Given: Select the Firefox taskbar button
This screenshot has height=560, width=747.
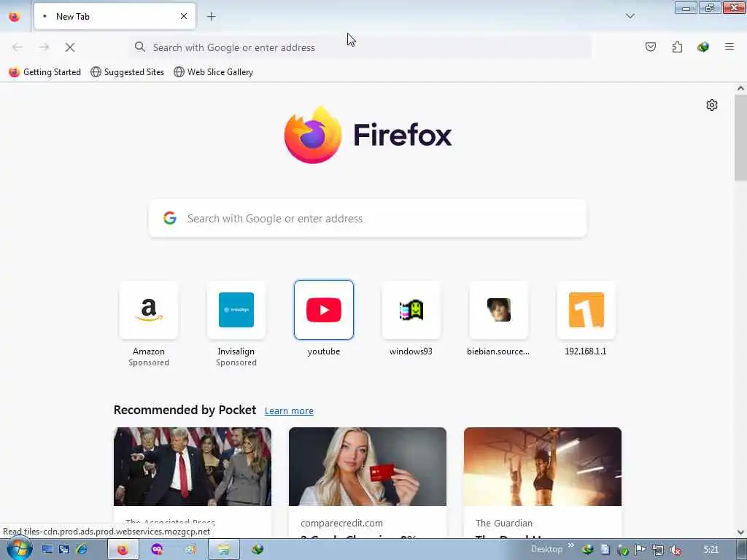Looking at the screenshot, I should (x=123, y=550).
